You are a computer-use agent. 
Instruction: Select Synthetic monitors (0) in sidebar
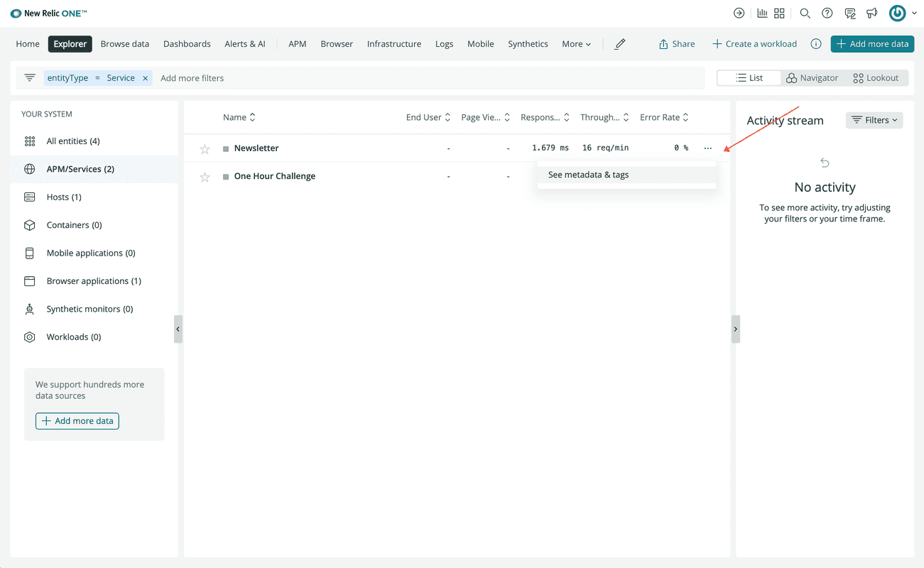(94, 309)
